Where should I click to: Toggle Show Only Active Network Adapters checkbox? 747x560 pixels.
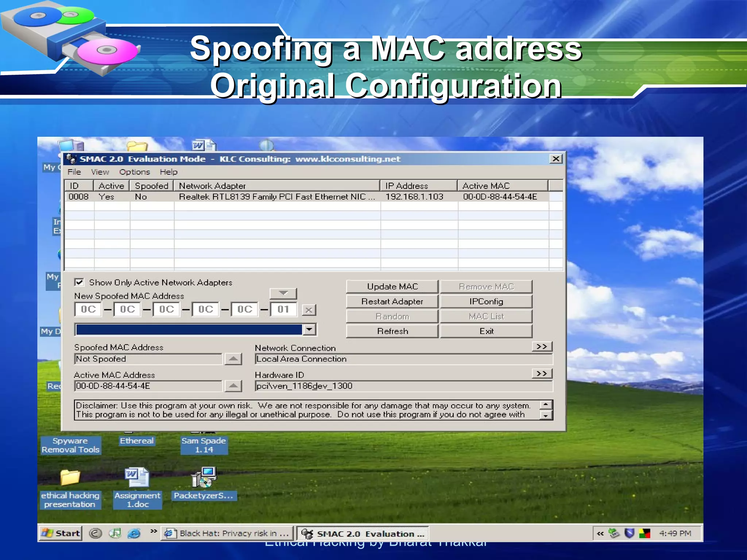pos(79,283)
